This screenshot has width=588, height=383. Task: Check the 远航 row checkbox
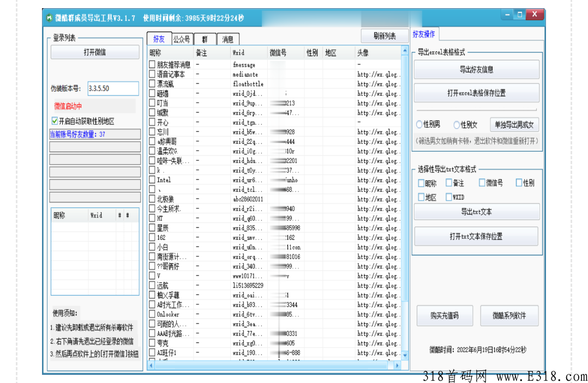(x=152, y=285)
